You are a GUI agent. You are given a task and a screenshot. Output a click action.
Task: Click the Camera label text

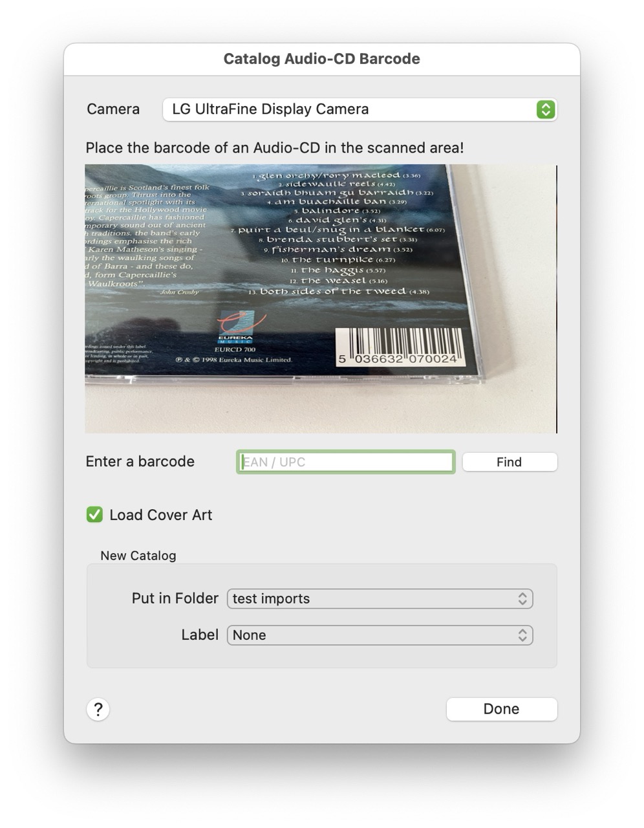(x=113, y=109)
